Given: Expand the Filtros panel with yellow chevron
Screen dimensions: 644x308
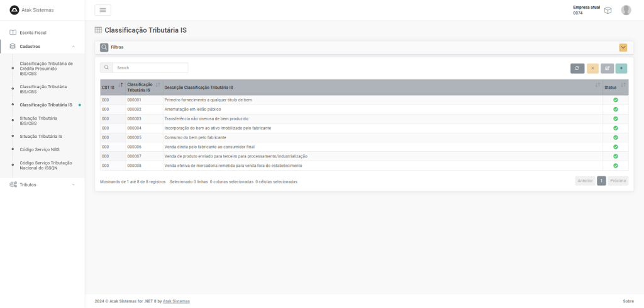Looking at the screenshot, I should (x=623, y=47).
